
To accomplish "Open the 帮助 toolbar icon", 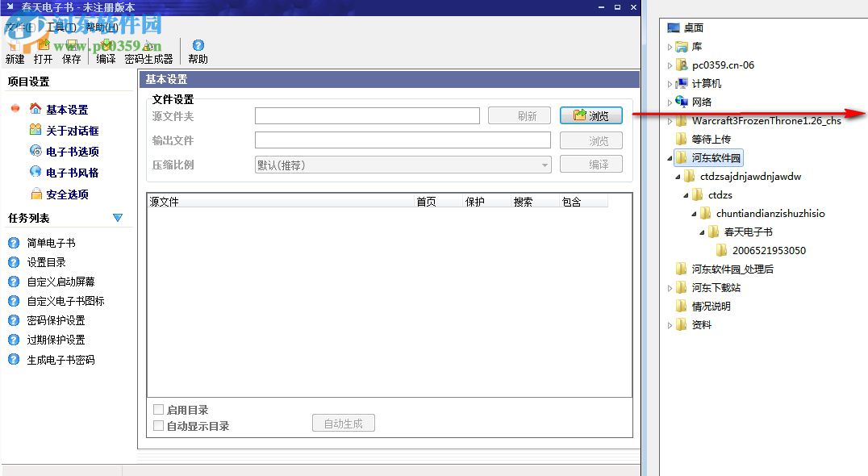I will pos(198,45).
